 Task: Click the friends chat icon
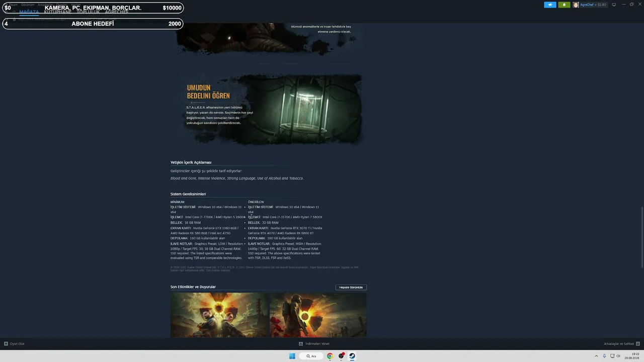tap(637, 344)
